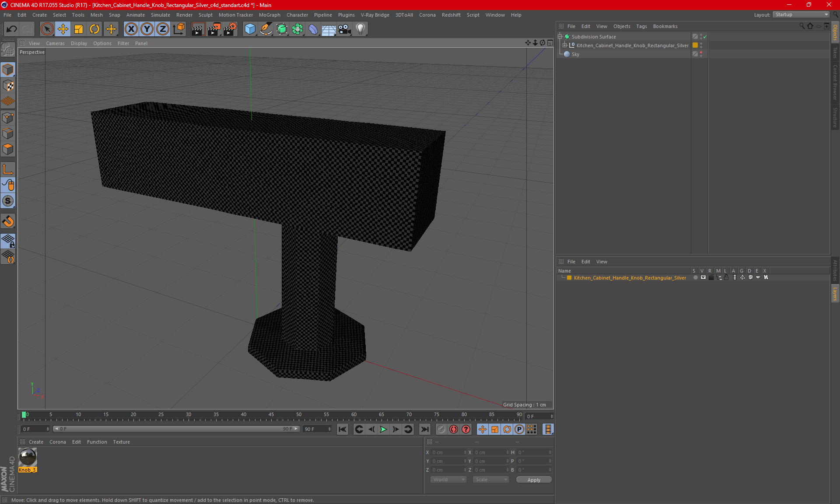Open viewport Cameras menu
Image resolution: width=840 pixels, height=504 pixels.
click(x=55, y=43)
